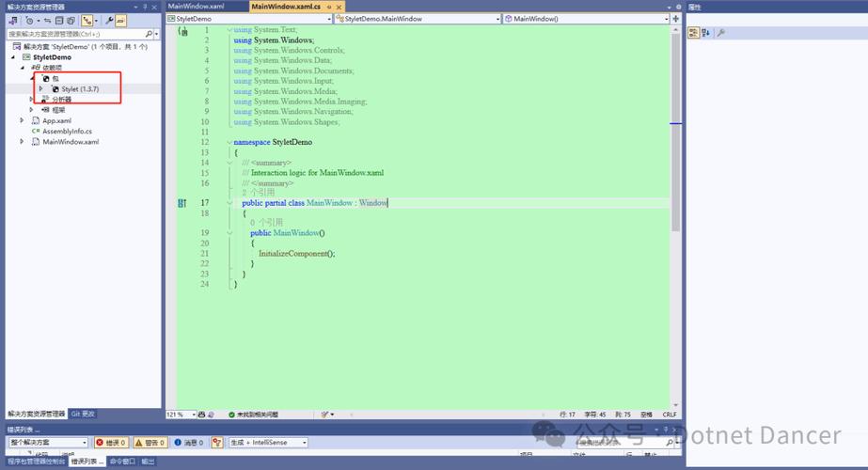Switch to the MainWindow.xaml editor tab
Image resolution: width=868 pixels, height=470 pixels.
point(196,7)
